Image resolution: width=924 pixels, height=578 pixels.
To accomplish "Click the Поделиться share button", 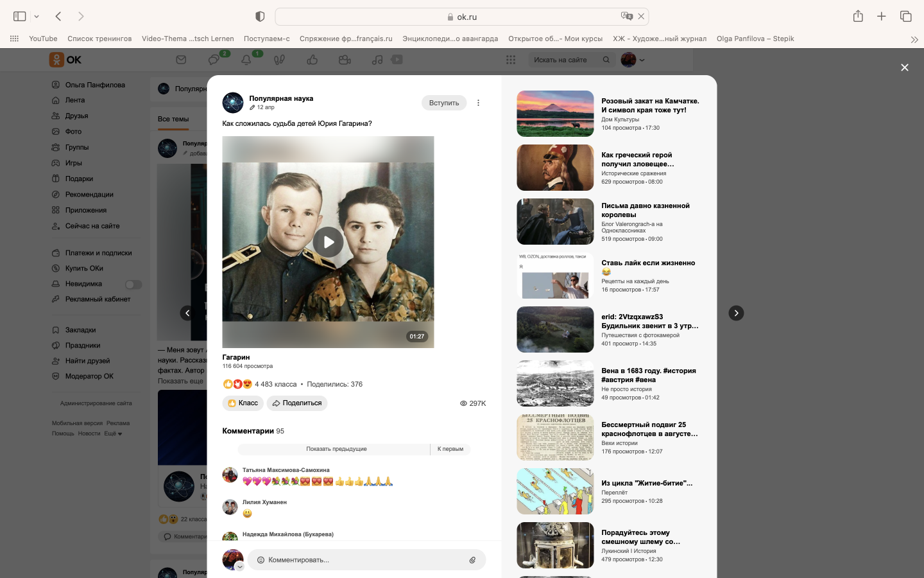I will click(297, 403).
